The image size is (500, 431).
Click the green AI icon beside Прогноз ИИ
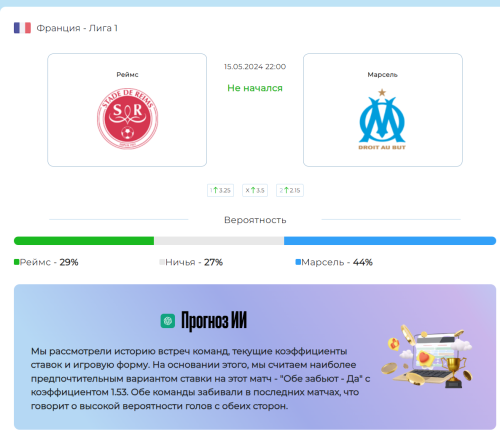tap(168, 321)
